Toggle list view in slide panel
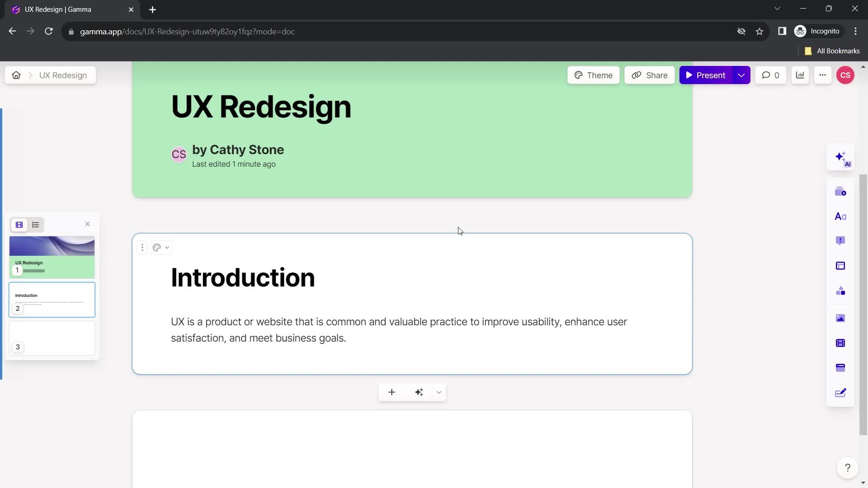Screen dimensions: 868x488 click(x=35, y=225)
